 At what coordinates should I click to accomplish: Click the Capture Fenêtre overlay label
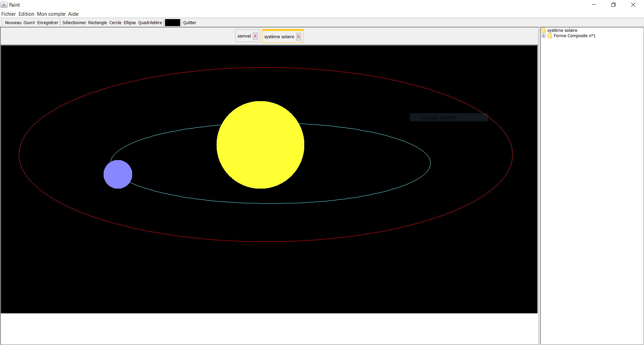pos(439,118)
